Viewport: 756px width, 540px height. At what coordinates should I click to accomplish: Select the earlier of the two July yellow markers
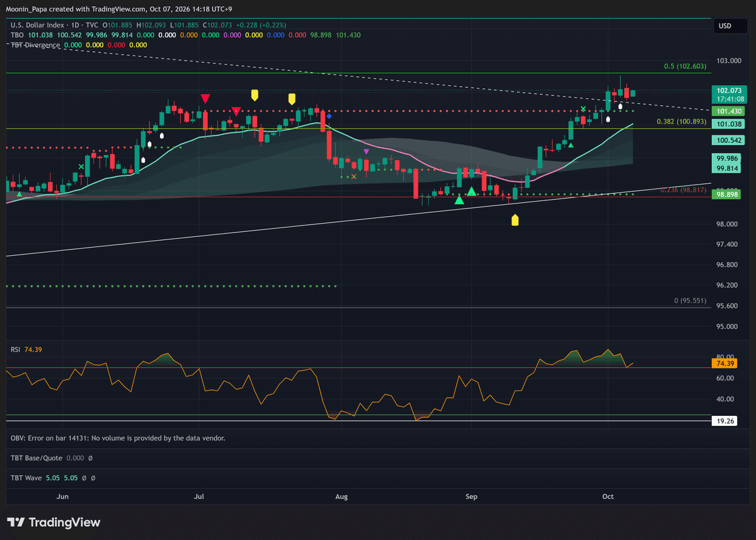pyautogui.click(x=255, y=95)
